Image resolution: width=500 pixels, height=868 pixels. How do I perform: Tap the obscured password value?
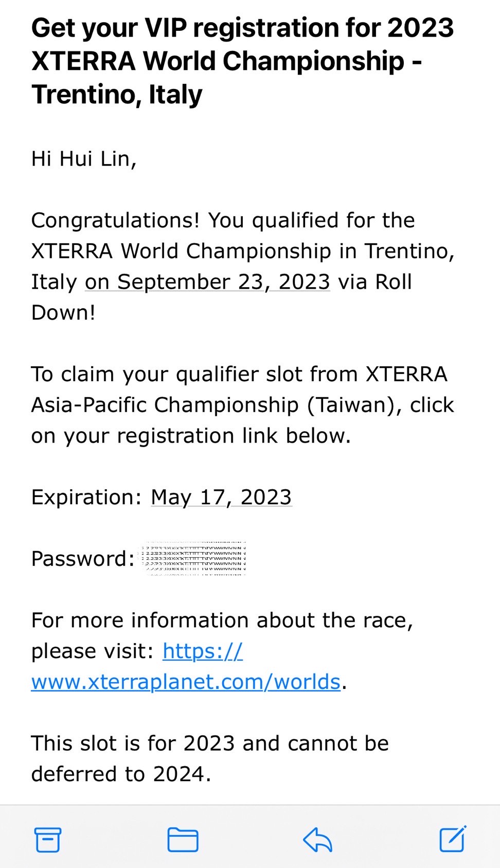click(193, 558)
